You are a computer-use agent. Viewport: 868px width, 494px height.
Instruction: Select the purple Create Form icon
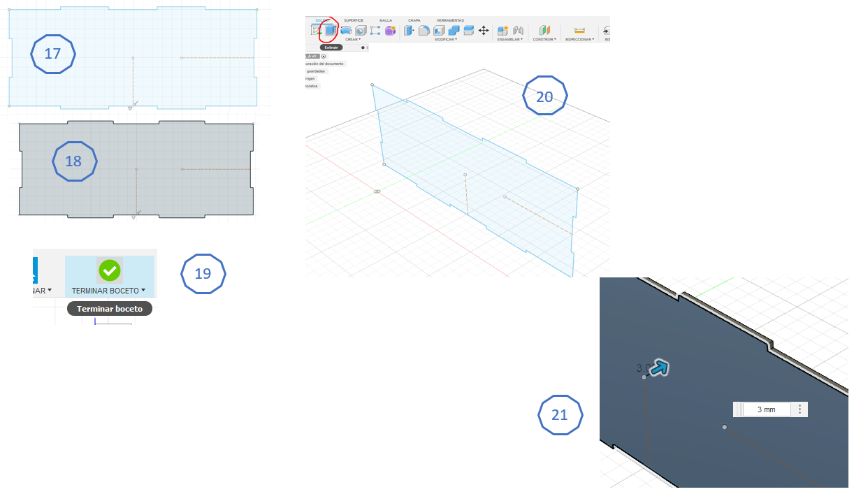[390, 31]
